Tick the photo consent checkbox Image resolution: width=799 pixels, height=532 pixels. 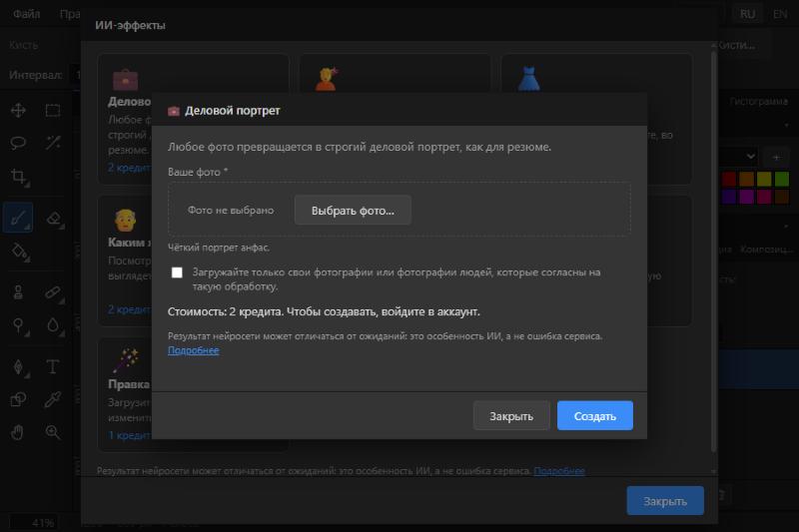point(177,272)
